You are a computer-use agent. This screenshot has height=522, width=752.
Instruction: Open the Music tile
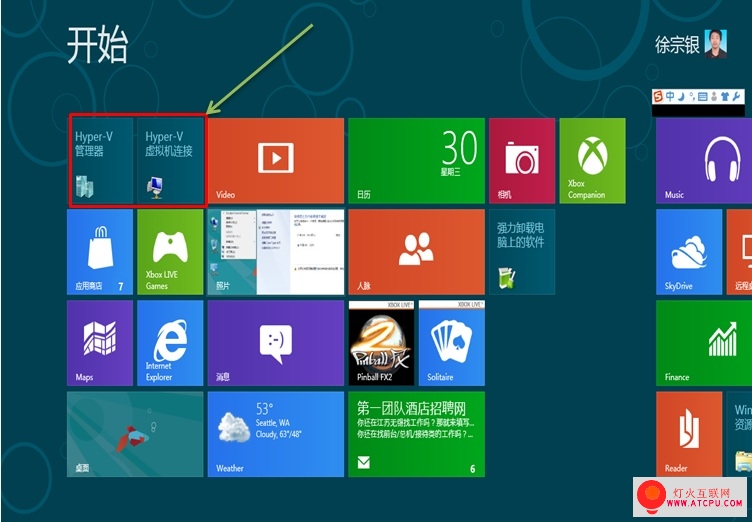coord(704,161)
